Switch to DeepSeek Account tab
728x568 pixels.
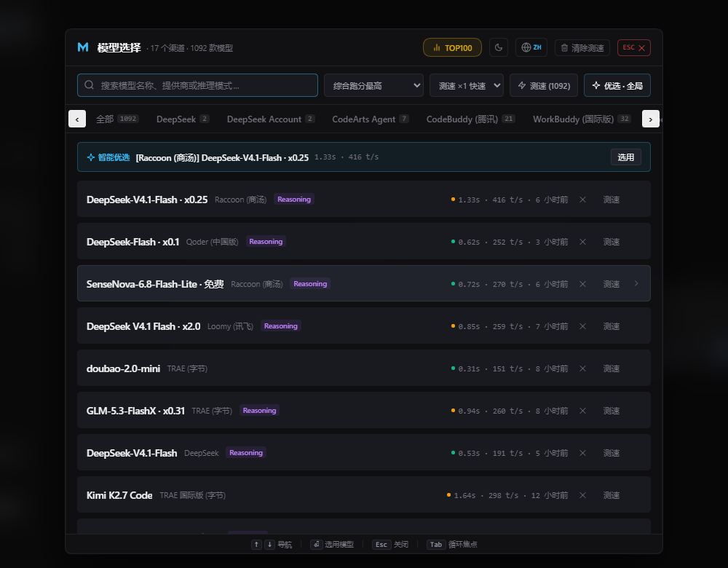tap(271, 119)
